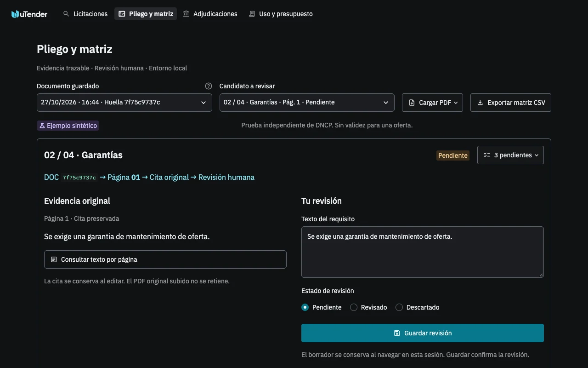The height and width of the screenshot is (368, 588).
Task: Click the Ejemplo sintético badge
Action: pos(68,126)
